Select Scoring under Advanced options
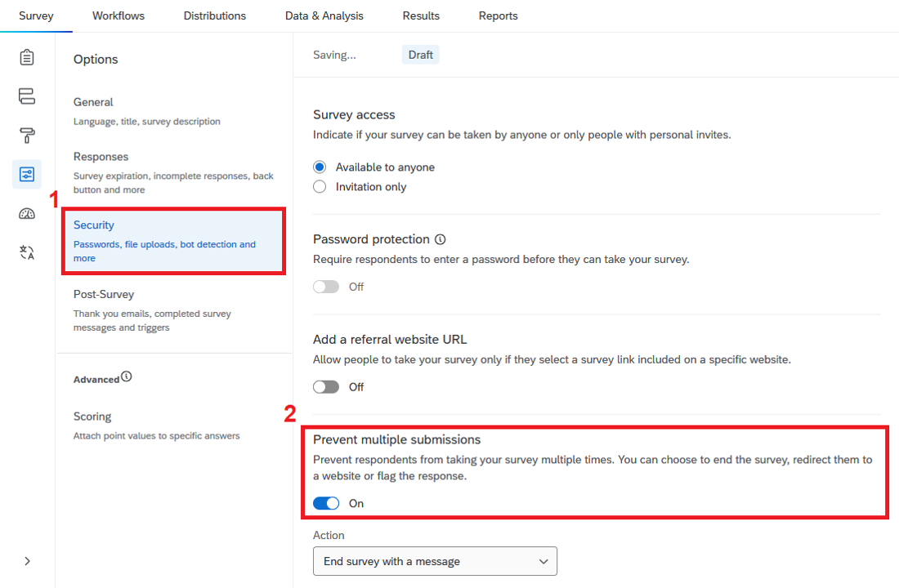Screen dimensions: 899x588 pos(92,416)
